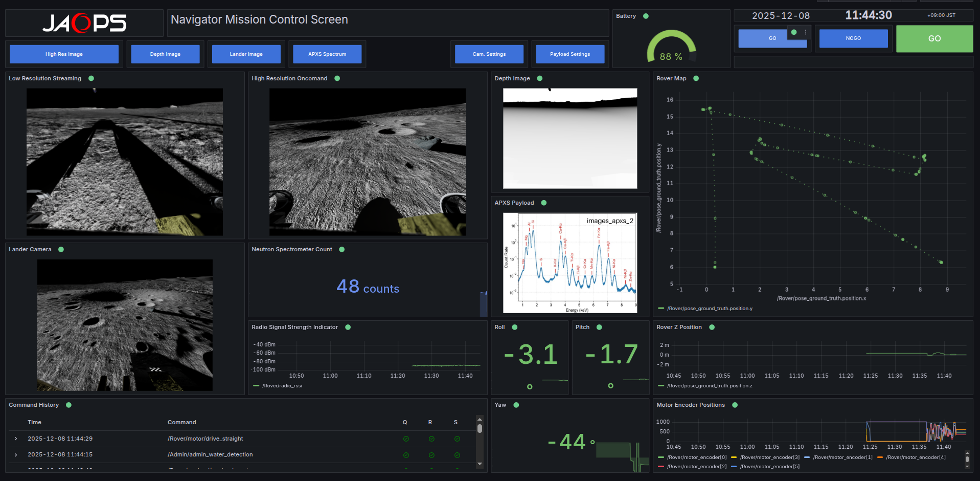This screenshot has height=481, width=980.
Task: Click the green dot on the small GO panel
Action: pyautogui.click(x=794, y=32)
